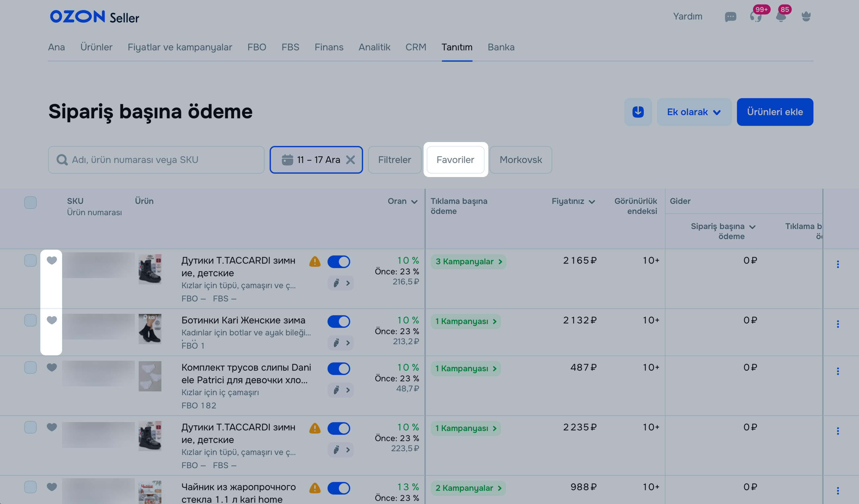Image resolution: width=859 pixels, height=504 pixels.
Task: Open notifications bell with 85 badge
Action: tap(781, 17)
